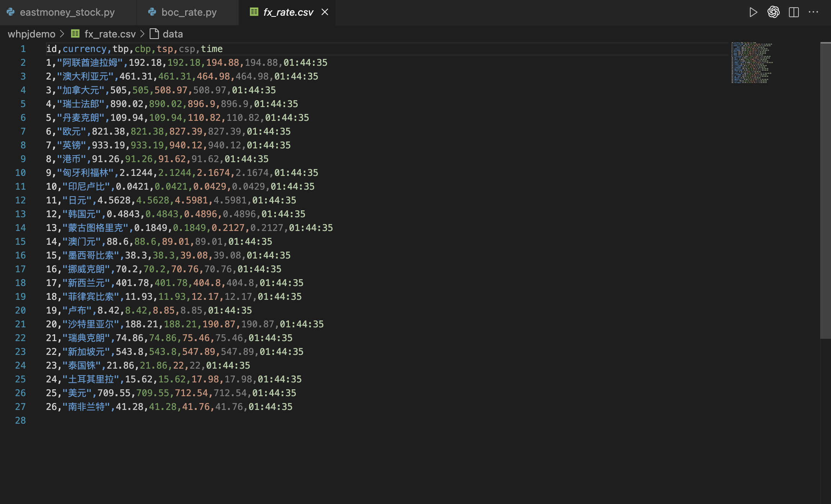831x504 pixels.
Task: Click the Run file play icon
Action: (753, 12)
